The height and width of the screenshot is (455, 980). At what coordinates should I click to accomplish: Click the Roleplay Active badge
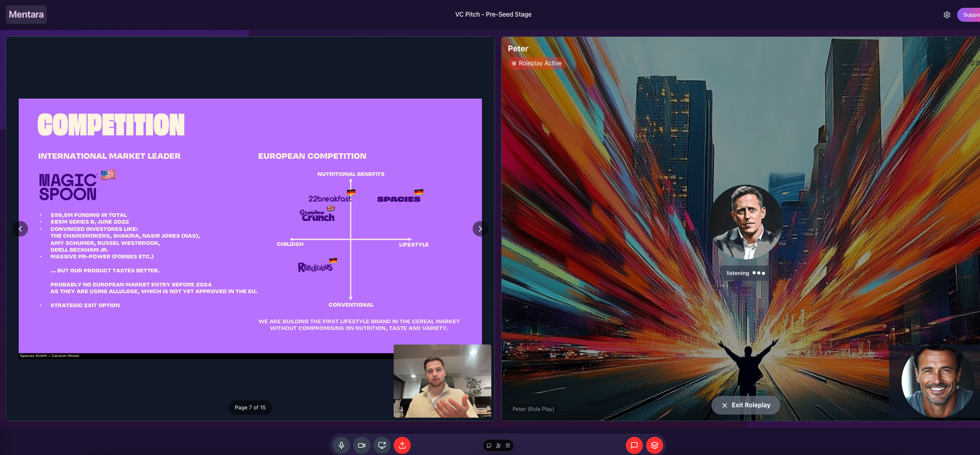[536, 63]
